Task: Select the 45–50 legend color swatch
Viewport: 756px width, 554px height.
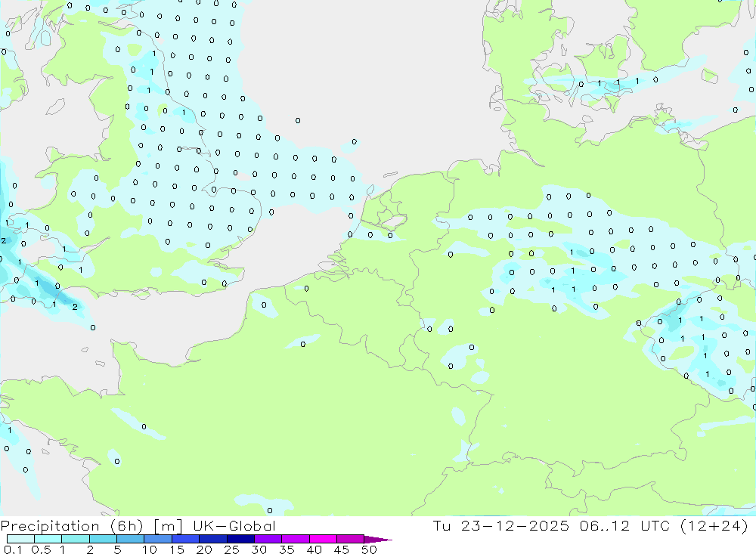Action: pos(351,539)
